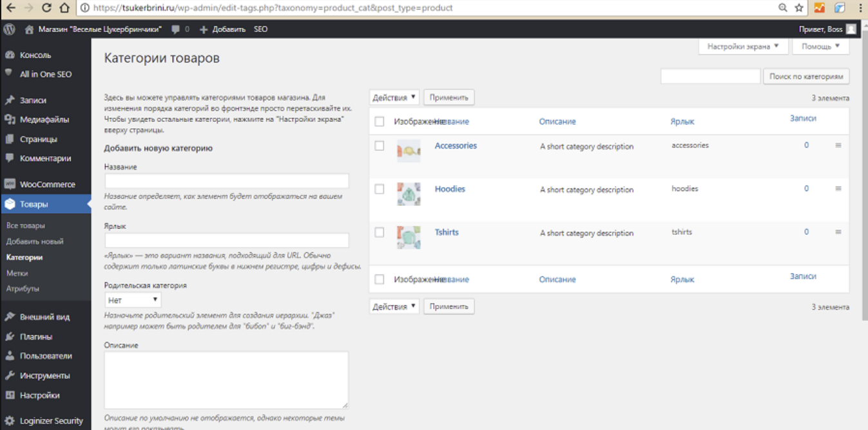Screen dimensions: 868x430
Task: Click the bottom Применить button
Action: coord(449,306)
